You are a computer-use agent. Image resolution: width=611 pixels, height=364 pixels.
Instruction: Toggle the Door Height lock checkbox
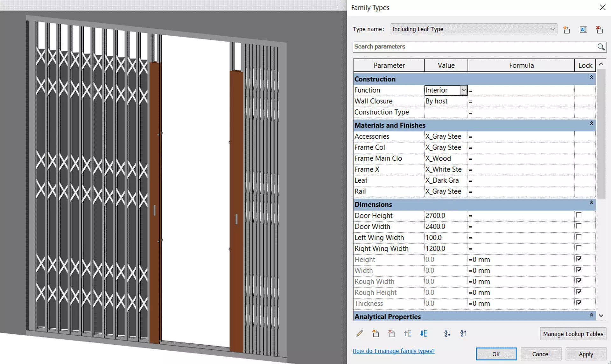pos(579,215)
